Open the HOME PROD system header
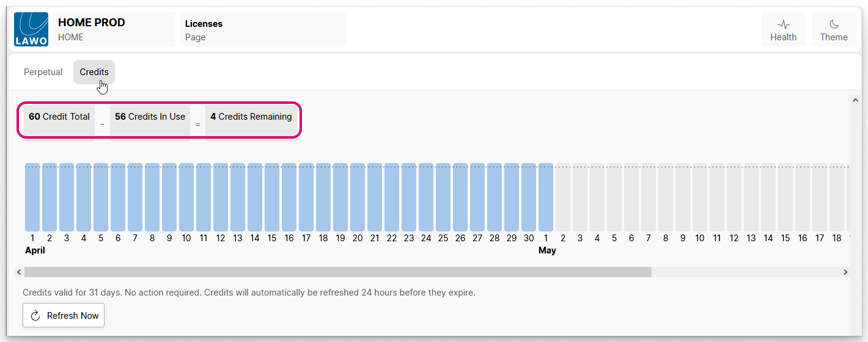The height and width of the screenshot is (342, 868). (x=114, y=29)
